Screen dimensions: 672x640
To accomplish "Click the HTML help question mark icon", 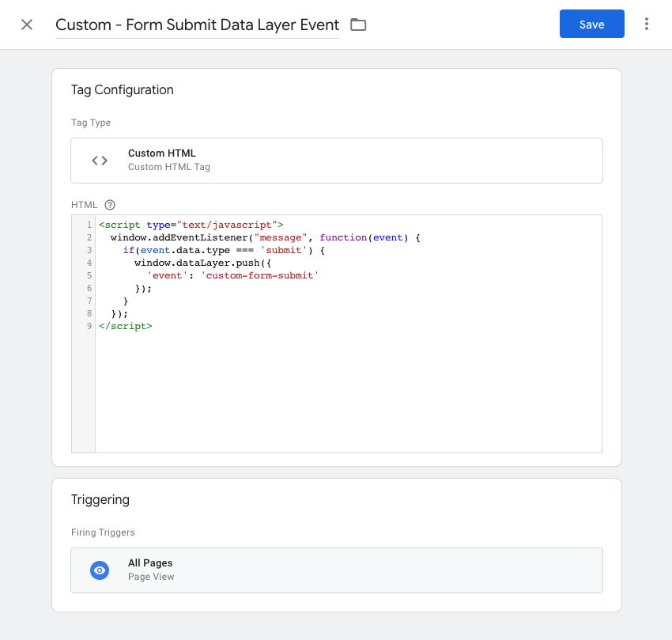I will click(110, 205).
